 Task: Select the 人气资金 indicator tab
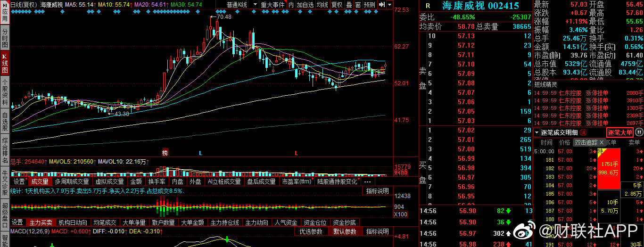coord(286,222)
